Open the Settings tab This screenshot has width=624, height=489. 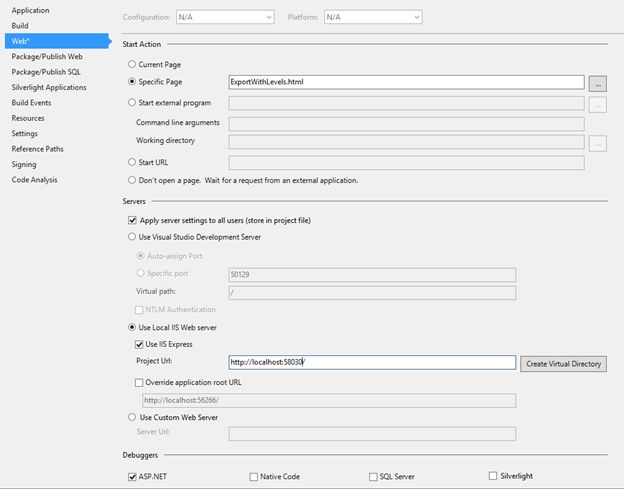pos(25,134)
